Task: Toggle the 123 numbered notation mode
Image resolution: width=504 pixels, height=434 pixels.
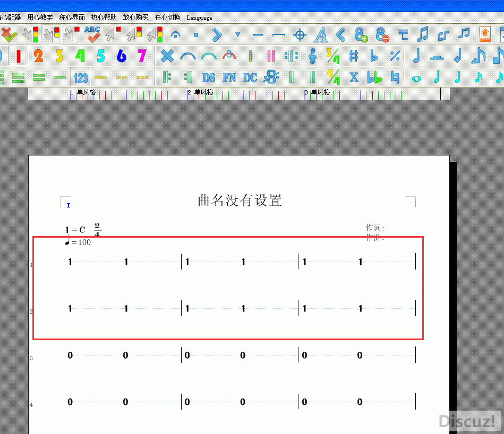Action: click(x=80, y=77)
